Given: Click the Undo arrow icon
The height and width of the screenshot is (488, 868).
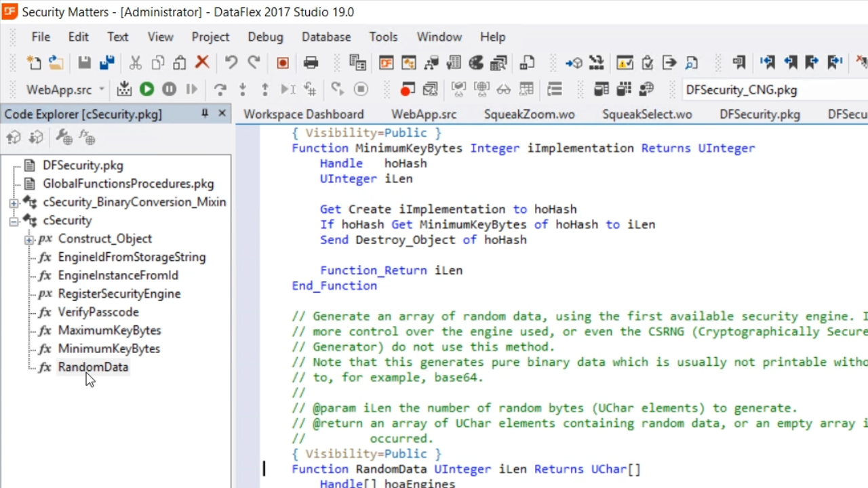Looking at the screenshot, I should click(x=231, y=63).
